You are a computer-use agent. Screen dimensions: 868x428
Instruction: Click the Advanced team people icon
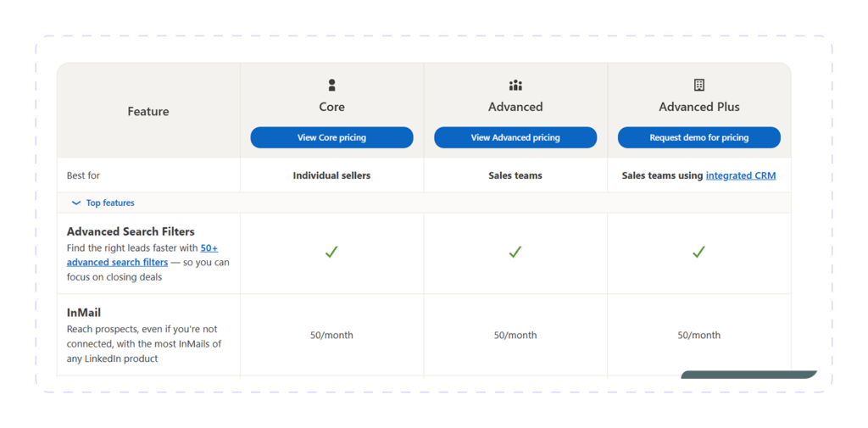pyautogui.click(x=515, y=86)
